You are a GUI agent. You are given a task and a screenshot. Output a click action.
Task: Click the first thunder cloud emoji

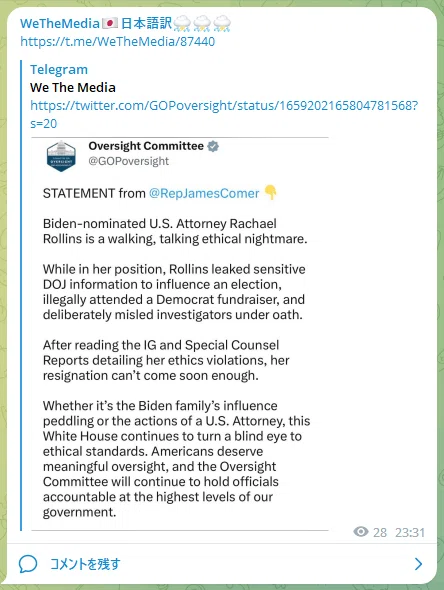pos(182,23)
